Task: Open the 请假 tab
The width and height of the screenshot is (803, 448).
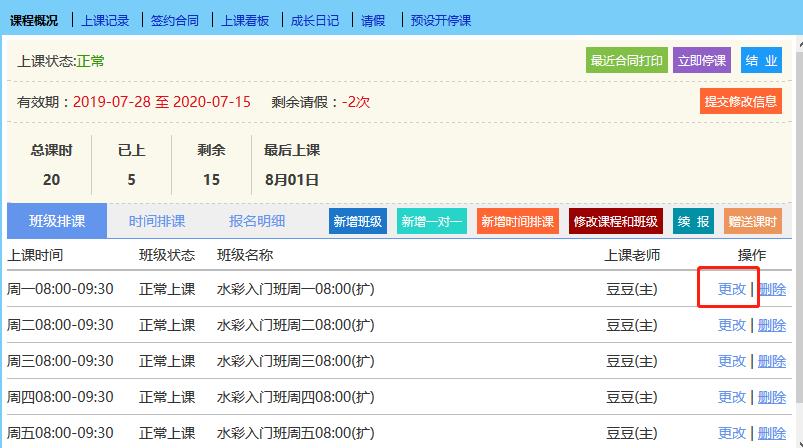Action: 373,20
